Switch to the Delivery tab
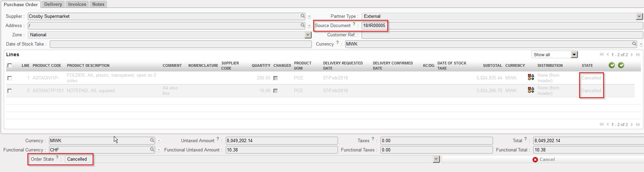 click(53, 4)
